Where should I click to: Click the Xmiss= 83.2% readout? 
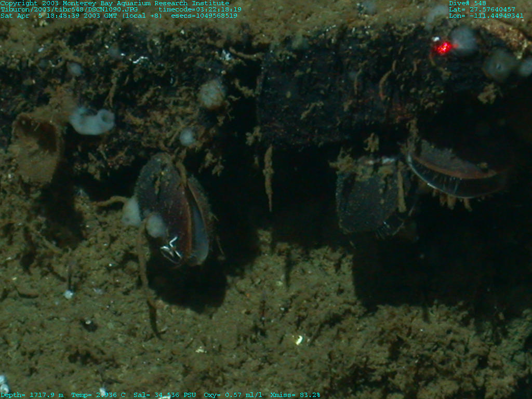point(295,395)
